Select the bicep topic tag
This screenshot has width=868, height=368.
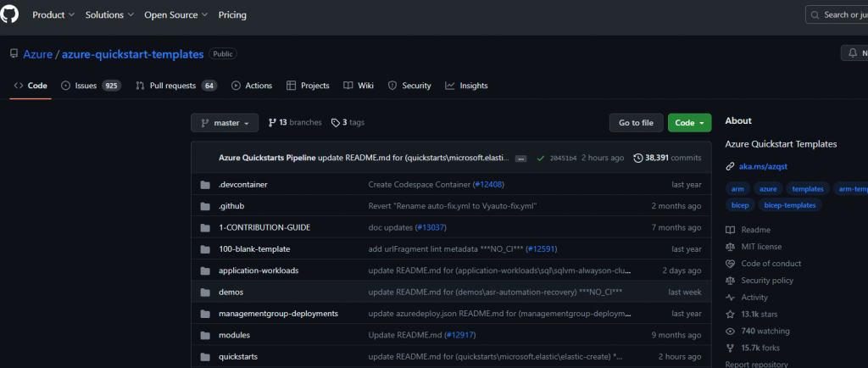(739, 205)
